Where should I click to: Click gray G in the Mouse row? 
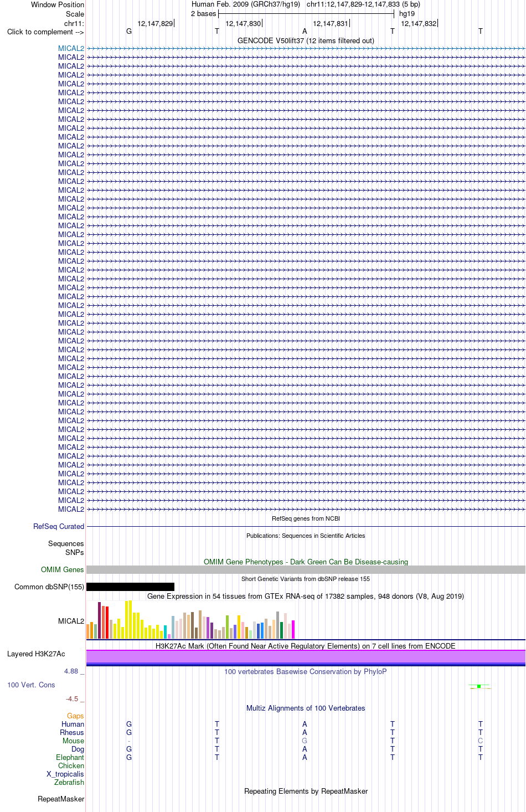[305, 741]
